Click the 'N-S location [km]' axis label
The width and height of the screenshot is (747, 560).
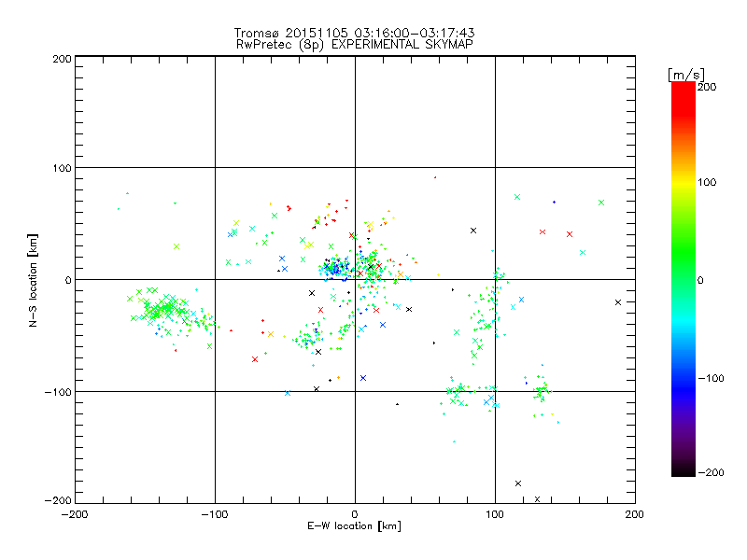33,280
